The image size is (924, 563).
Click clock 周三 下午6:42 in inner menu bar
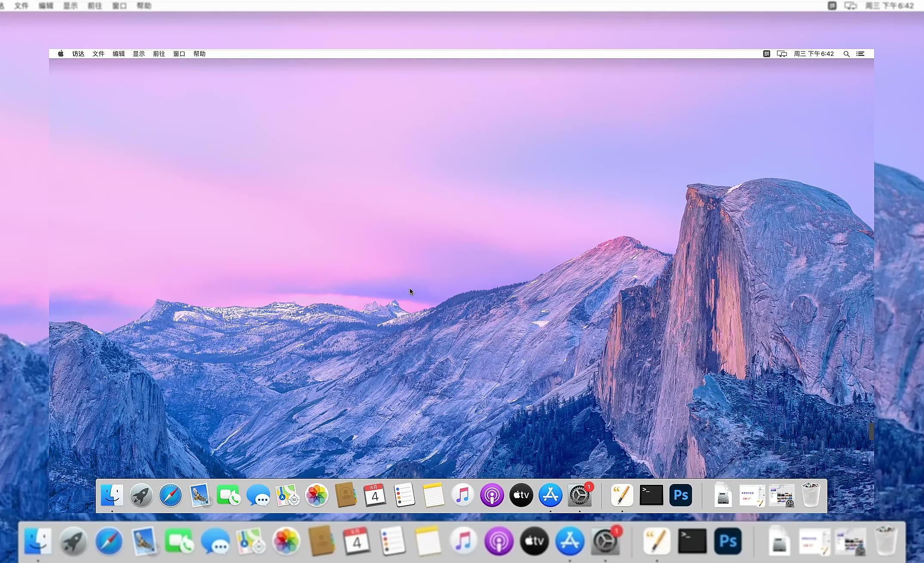pyautogui.click(x=814, y=54)
